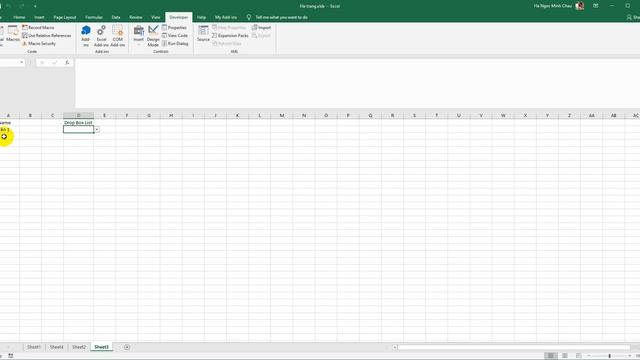Open the Name Box dropdown arrow
This screenshot has height=360, width=640.
[22, 62]
